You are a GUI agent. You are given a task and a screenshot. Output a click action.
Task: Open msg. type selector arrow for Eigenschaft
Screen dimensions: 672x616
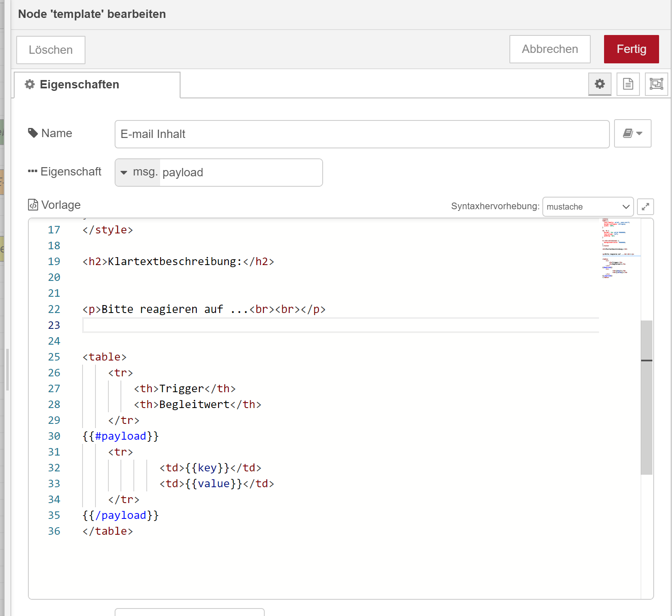[x=124, y=173]
